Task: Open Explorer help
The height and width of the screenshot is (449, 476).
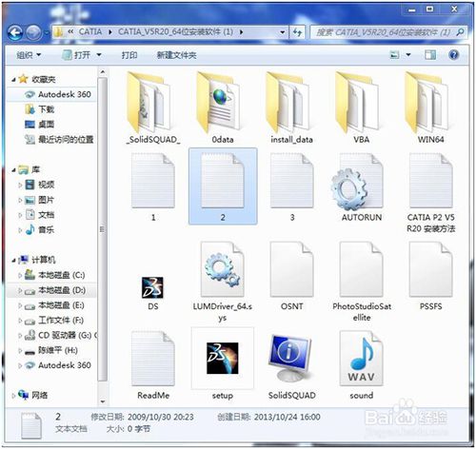Action: (x=454, y=55)
